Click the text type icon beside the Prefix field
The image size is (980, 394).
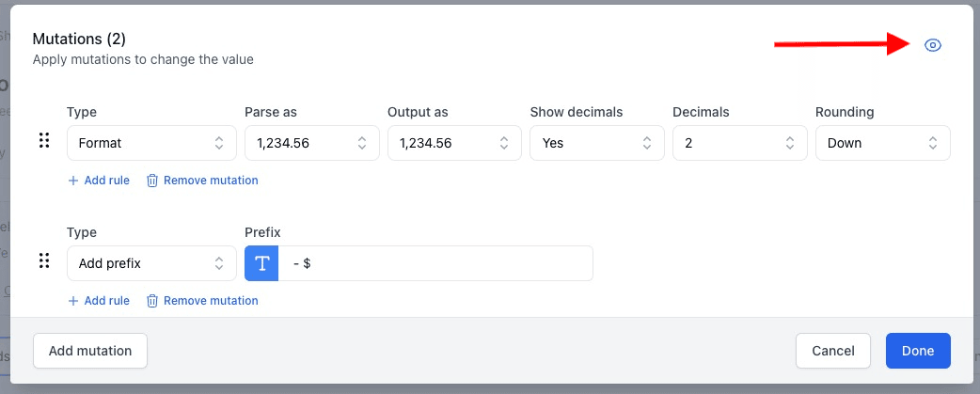261,263
